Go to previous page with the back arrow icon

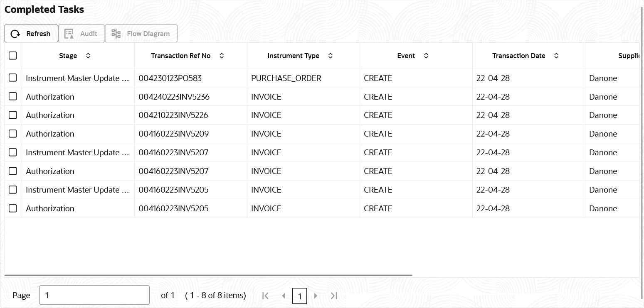click(283, 296)
